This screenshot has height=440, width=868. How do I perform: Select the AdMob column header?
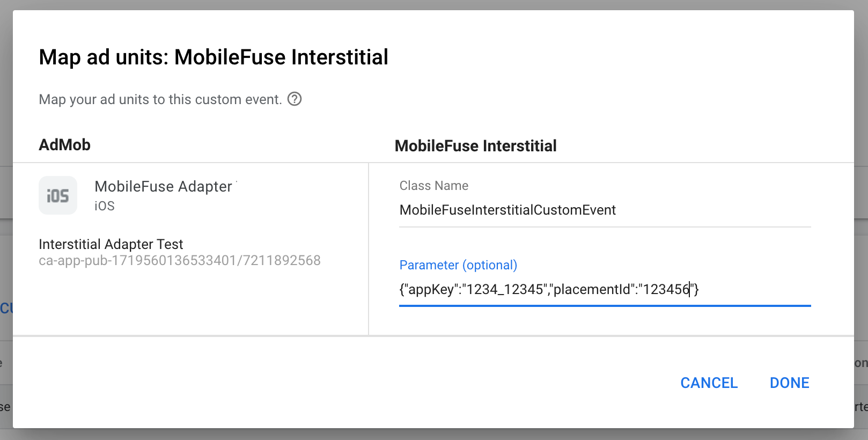(64, 145)
